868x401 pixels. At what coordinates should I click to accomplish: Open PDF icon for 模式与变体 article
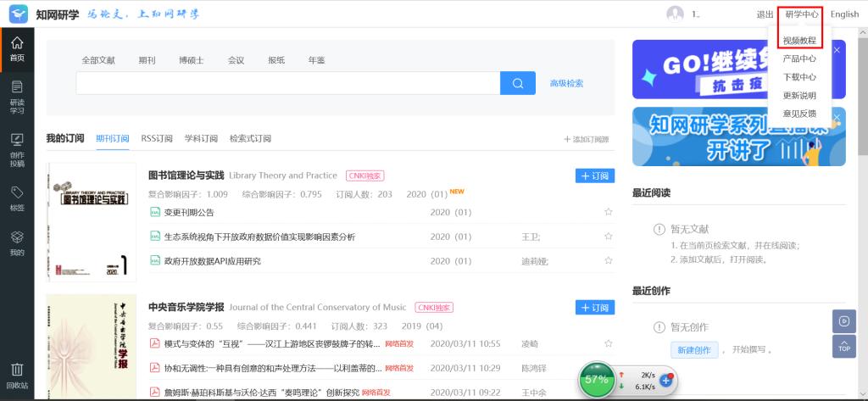[x=155, y=343]
